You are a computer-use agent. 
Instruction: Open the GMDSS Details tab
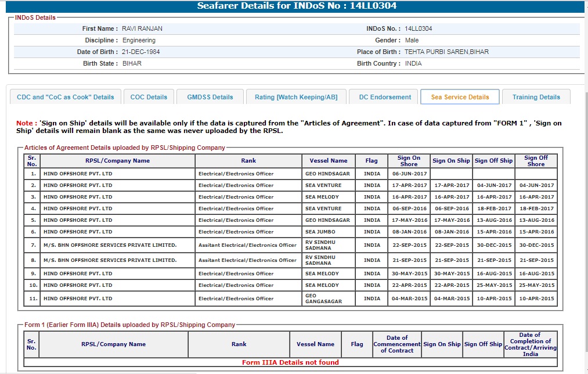click(x=210, y=97)
